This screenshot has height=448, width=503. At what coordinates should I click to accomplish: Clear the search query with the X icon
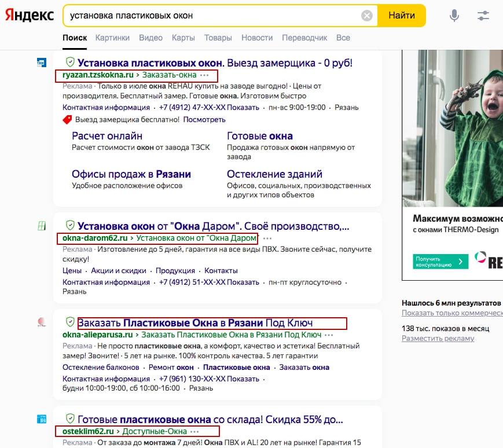pyautogui.click(x=366, y=16)
